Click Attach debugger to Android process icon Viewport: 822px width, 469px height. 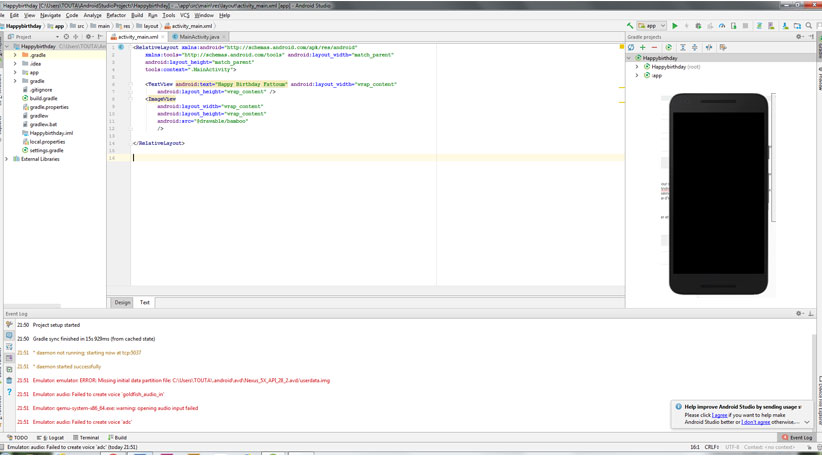[733, 26]
